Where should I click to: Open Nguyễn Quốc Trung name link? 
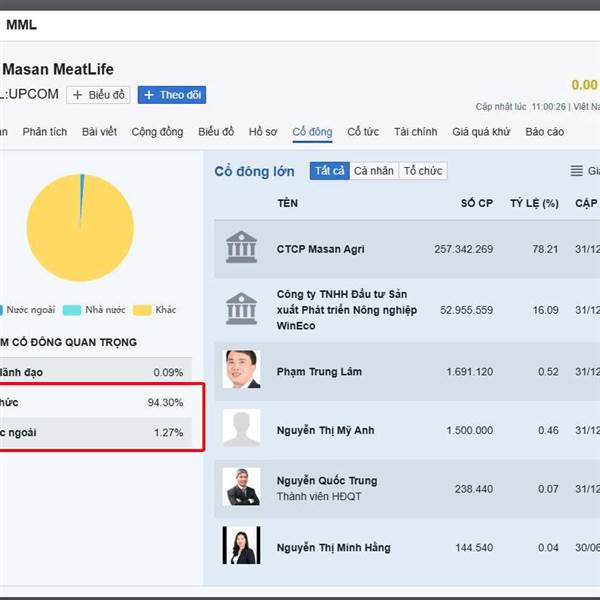point(327,481)
